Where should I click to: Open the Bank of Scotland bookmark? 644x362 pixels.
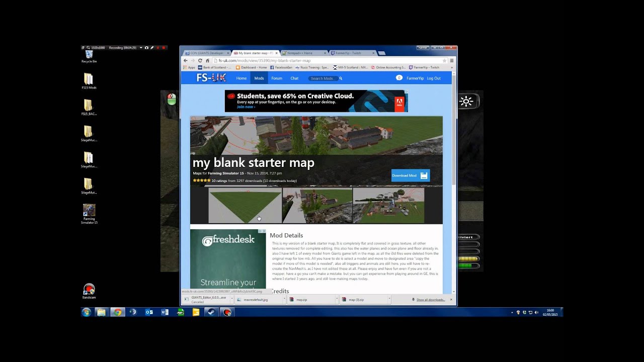click(215, 67)
